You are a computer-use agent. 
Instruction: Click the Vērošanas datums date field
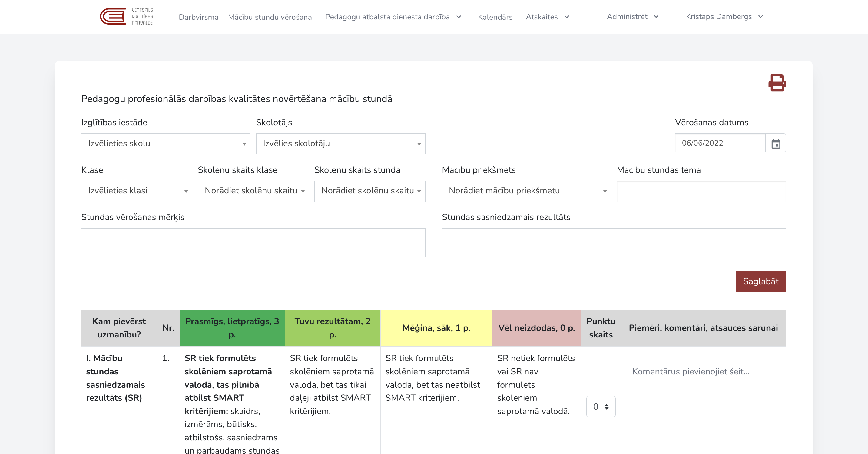click(x=720, y=143)
